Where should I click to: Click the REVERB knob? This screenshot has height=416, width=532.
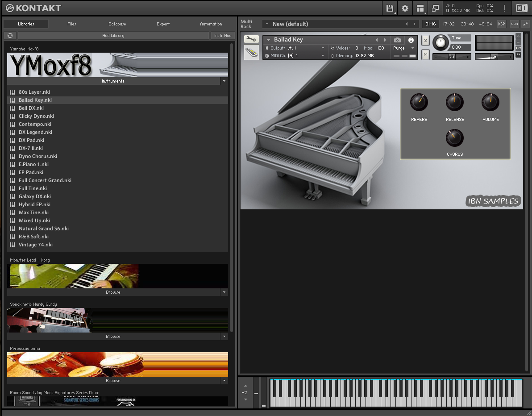tap(419, 102)
